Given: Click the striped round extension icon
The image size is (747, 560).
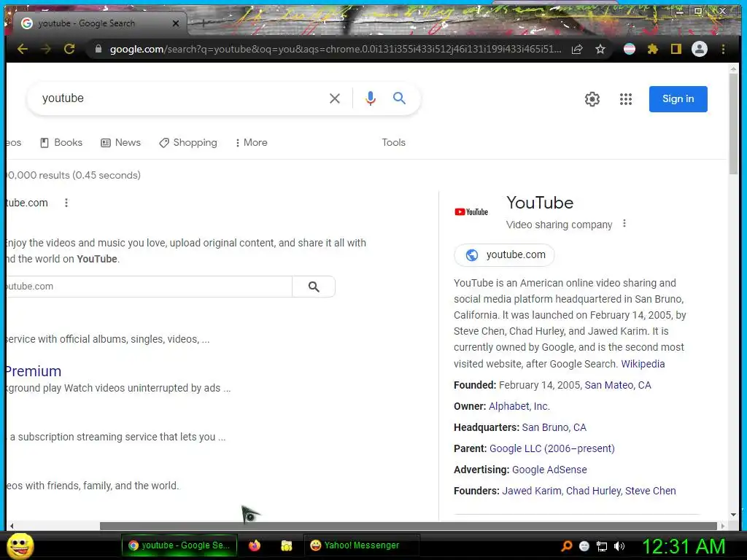Looking at the screenshot, I should [x=630, y=49].
